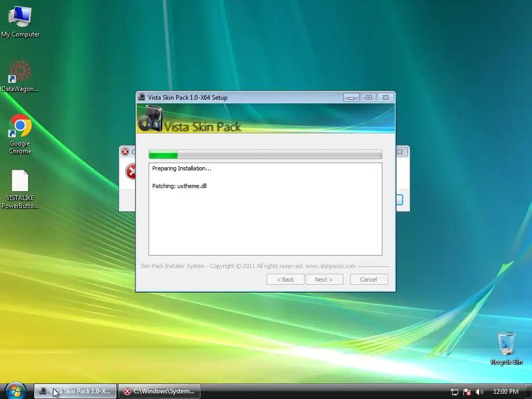Click the Vista Skin Pack banner logo
532x399 pixels.
pyautogui.click(x=150, y=119)
